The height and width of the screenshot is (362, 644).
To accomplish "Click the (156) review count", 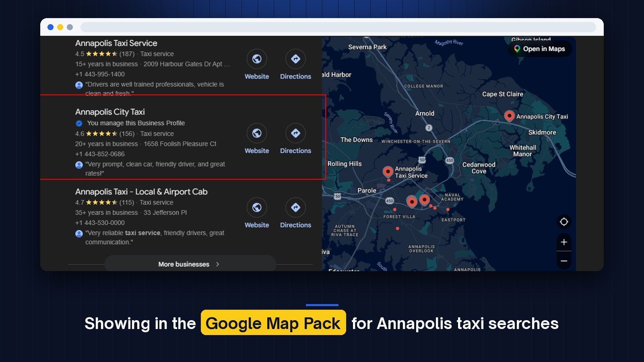I will pyautogui.click(x=127, y=134).
